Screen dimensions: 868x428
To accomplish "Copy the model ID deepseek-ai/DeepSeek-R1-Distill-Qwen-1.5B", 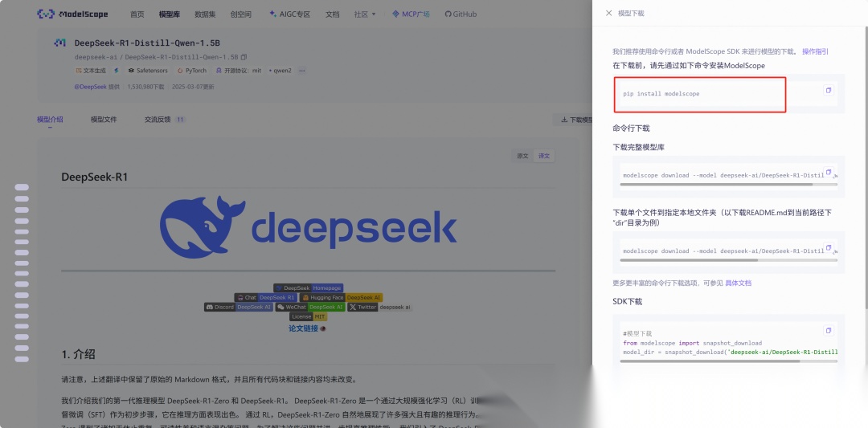I will click(x=244, y=57).
